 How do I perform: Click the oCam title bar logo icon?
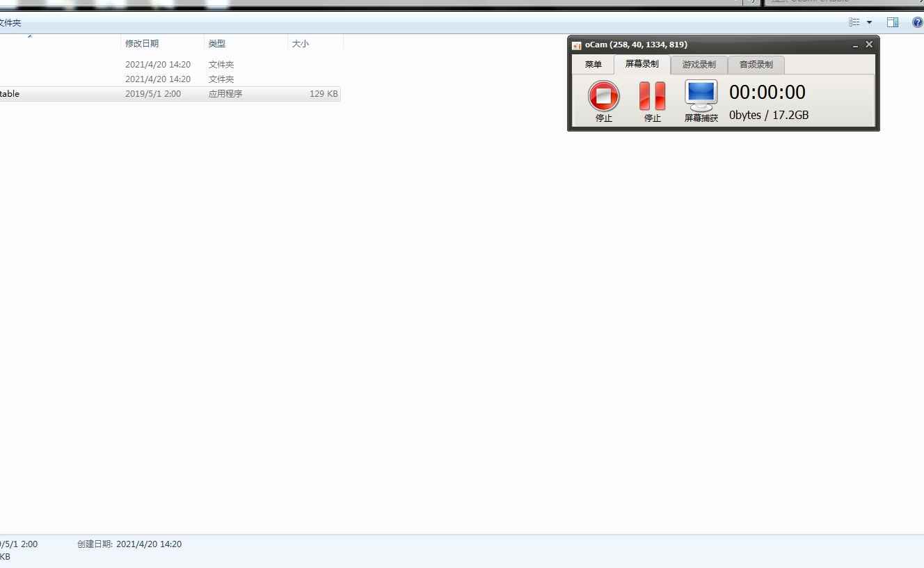click(576, 45)
